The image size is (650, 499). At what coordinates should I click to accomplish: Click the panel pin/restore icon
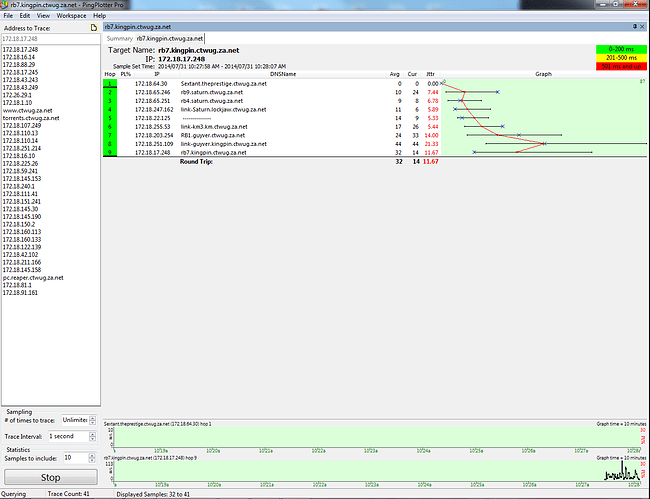(633, 27)
